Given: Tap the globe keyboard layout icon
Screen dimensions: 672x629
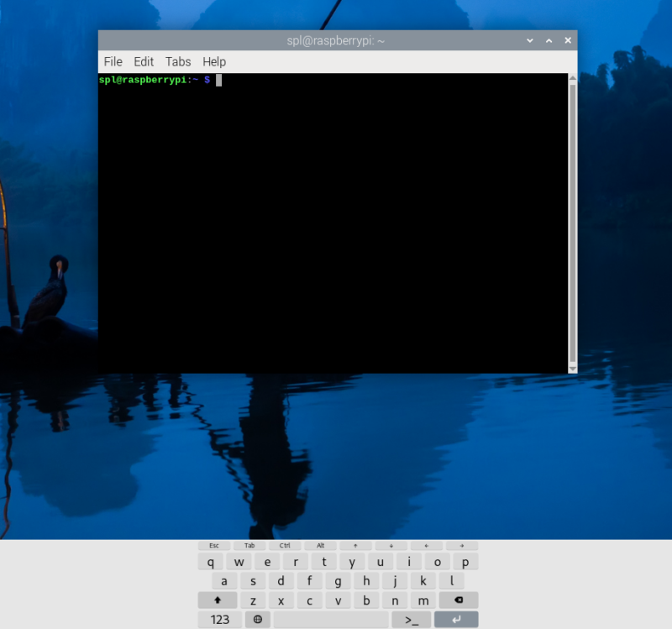Looking at the screenshot, I should (257, 619).
